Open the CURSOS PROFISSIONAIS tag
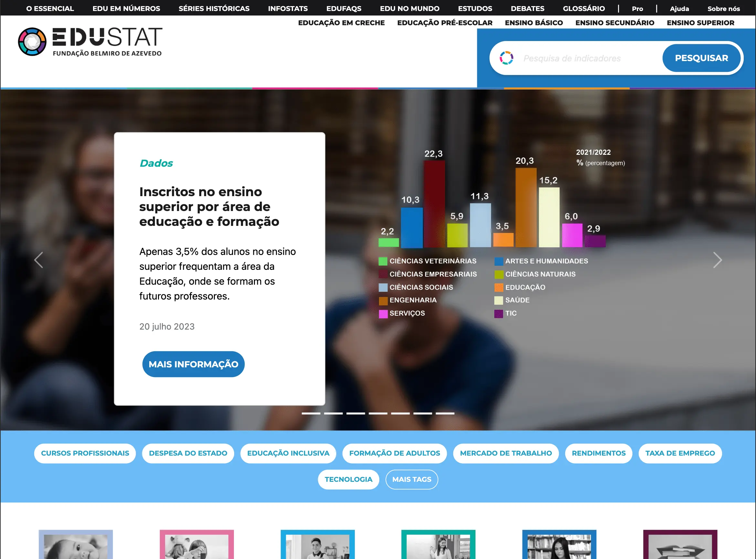The height and width of the screenshot is (559, 756). click(85, 453)
